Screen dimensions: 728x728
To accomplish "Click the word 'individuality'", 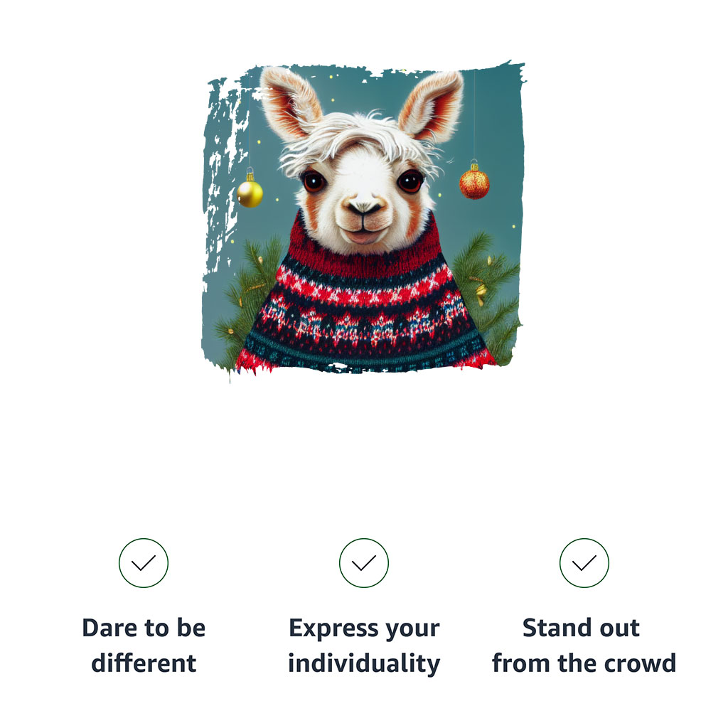I will coord(364,663).
